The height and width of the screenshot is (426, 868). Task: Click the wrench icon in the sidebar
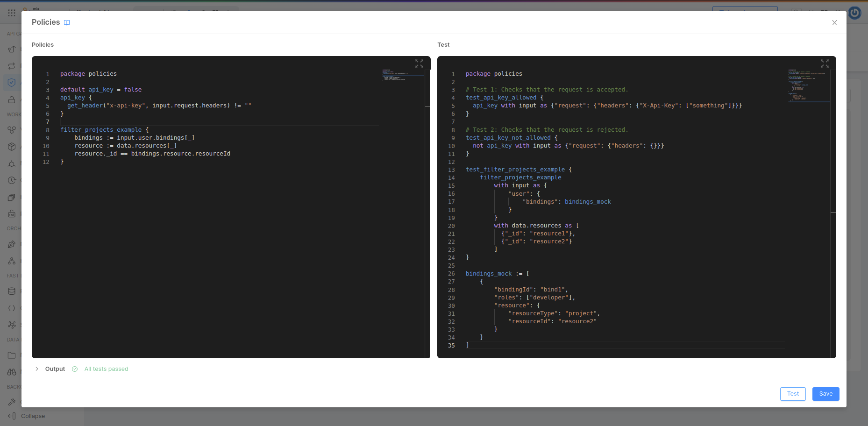(x=12, y=402)
